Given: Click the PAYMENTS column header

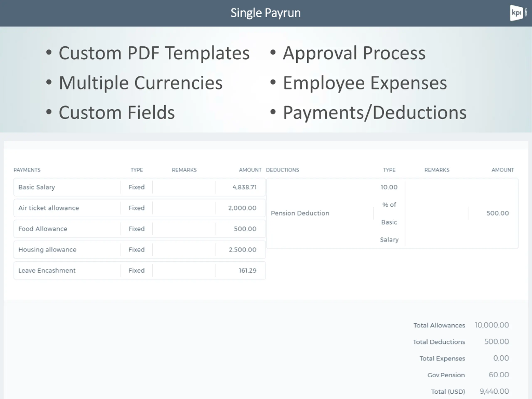Looking at the screenshot, I should [27, 170].
